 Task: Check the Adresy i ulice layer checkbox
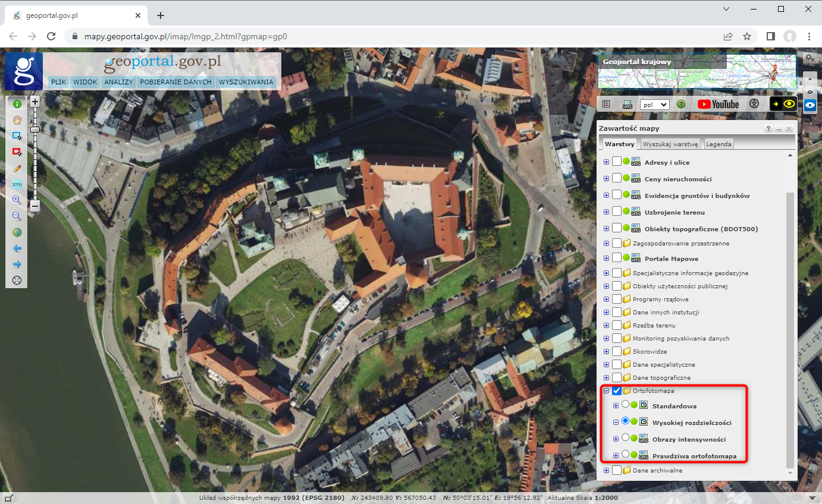[x=617, y=162]
